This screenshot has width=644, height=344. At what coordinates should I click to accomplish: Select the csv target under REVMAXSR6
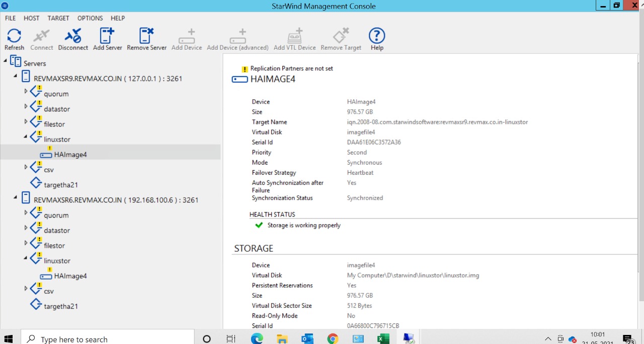49,291
